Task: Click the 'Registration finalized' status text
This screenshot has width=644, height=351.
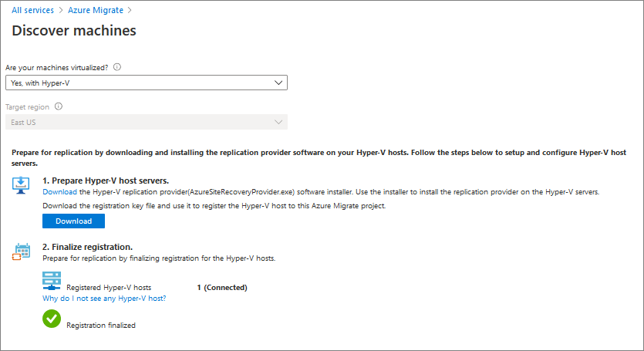Action: click(x=101, y=325)
